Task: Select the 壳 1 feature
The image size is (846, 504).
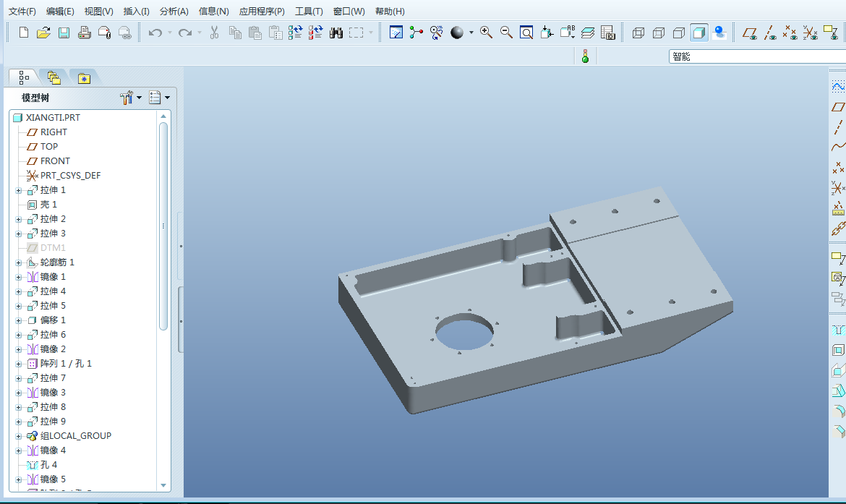Action: coord(48,205)
